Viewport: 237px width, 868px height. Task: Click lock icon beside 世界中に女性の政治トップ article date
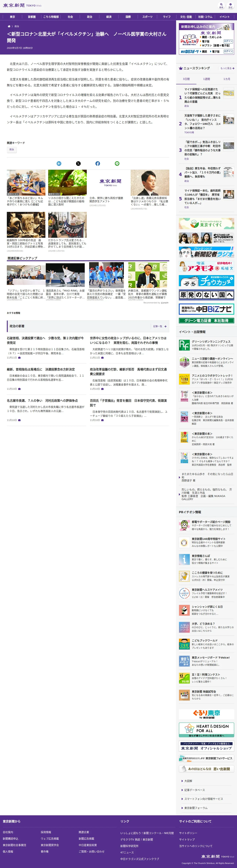102,358
